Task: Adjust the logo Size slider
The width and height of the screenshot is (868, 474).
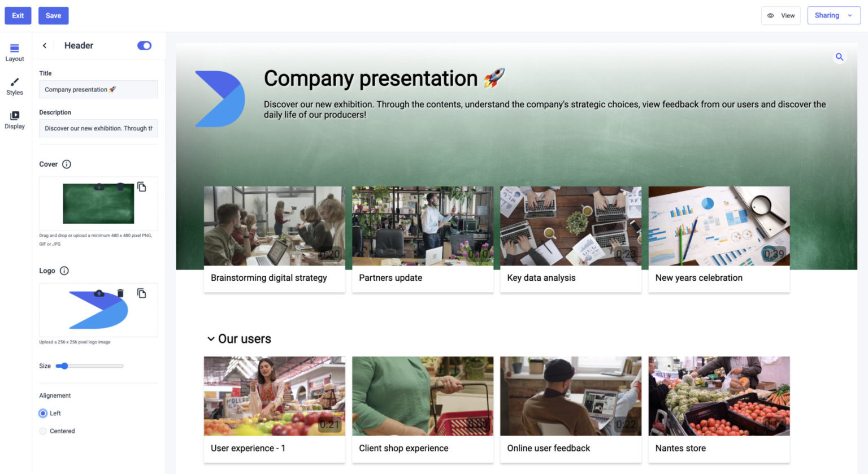Action: tap(64, 366)
